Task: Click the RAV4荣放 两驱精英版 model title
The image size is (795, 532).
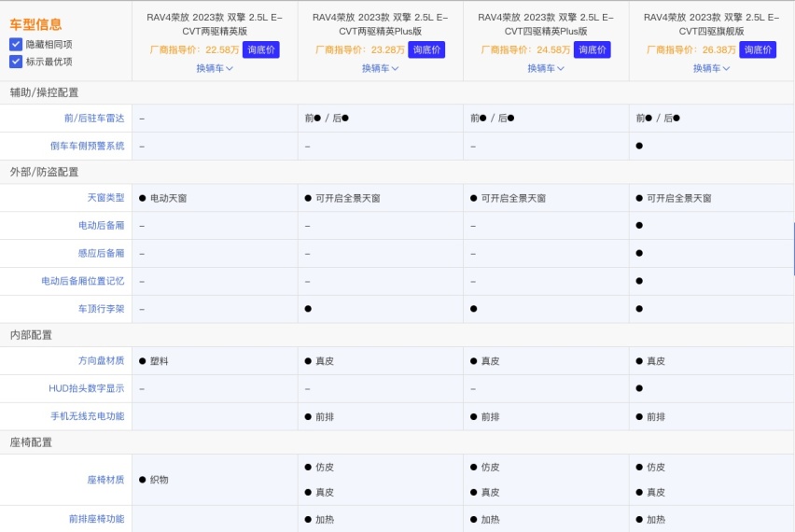Action: pos(215,24)
